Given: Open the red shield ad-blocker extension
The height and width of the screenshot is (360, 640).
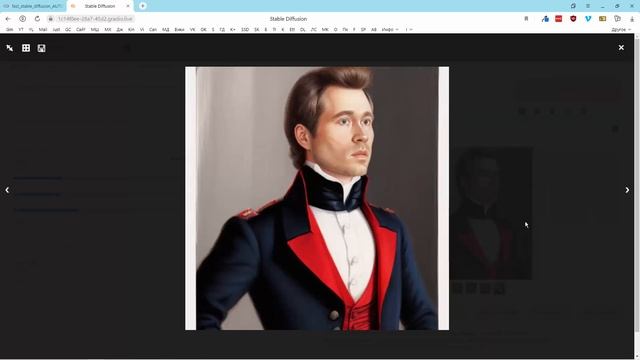Looking at the screenshot, I should point(573,19).
